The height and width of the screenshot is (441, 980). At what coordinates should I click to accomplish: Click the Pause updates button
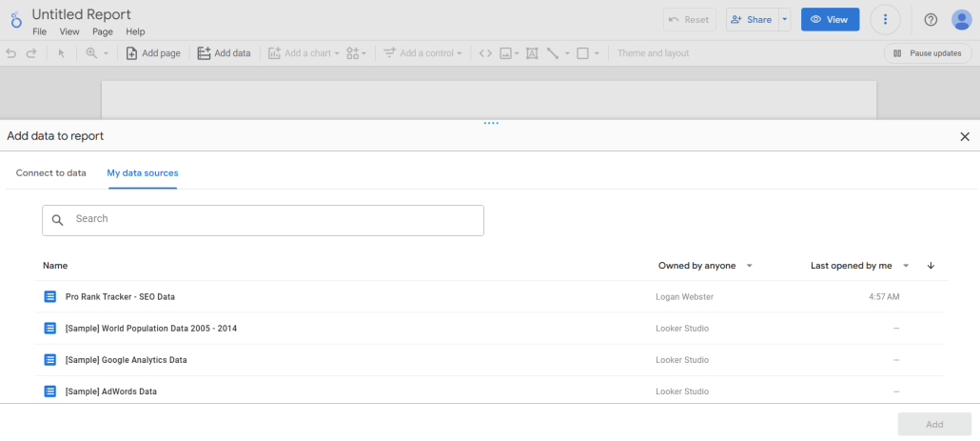point(928,53)
